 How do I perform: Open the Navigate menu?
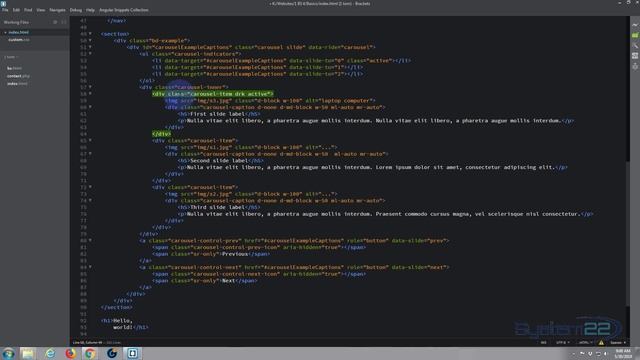[x=58, y=10]
